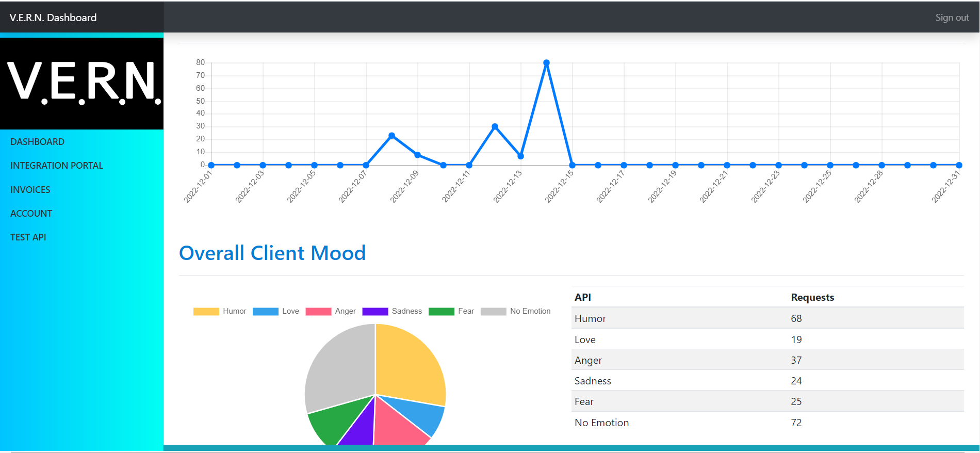Viewport: 980px width, 453px height.
Task: Sign out of the dashboard
Action: [952, 18]
